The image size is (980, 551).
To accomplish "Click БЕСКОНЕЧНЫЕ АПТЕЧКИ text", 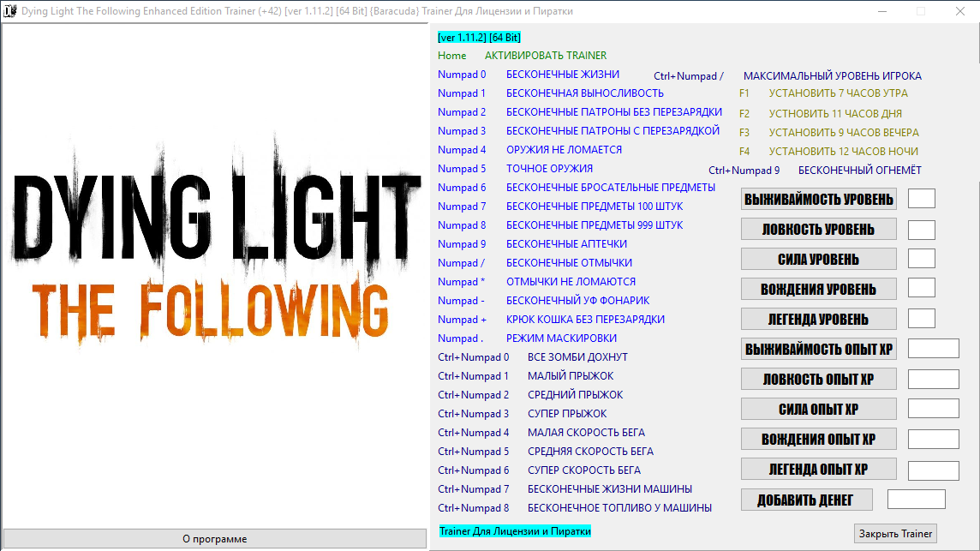I will (x=566, y=244).
